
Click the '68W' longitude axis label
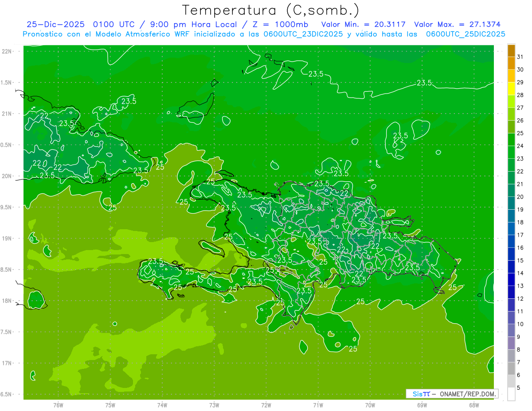(x=474, y=405)
